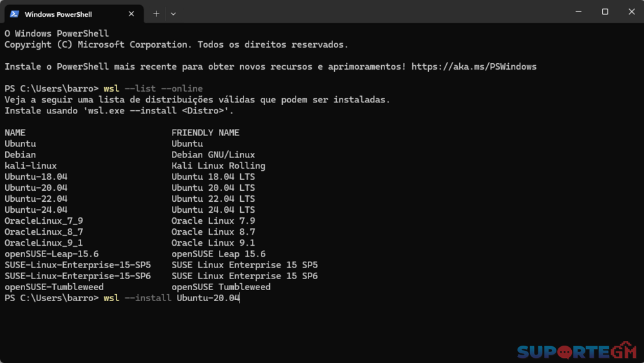Image resolution: width=644 pixels, height=363 pixels.
Task: Click the wsl --install Ubuntu-20.04 command line
Action: (171, 298)
